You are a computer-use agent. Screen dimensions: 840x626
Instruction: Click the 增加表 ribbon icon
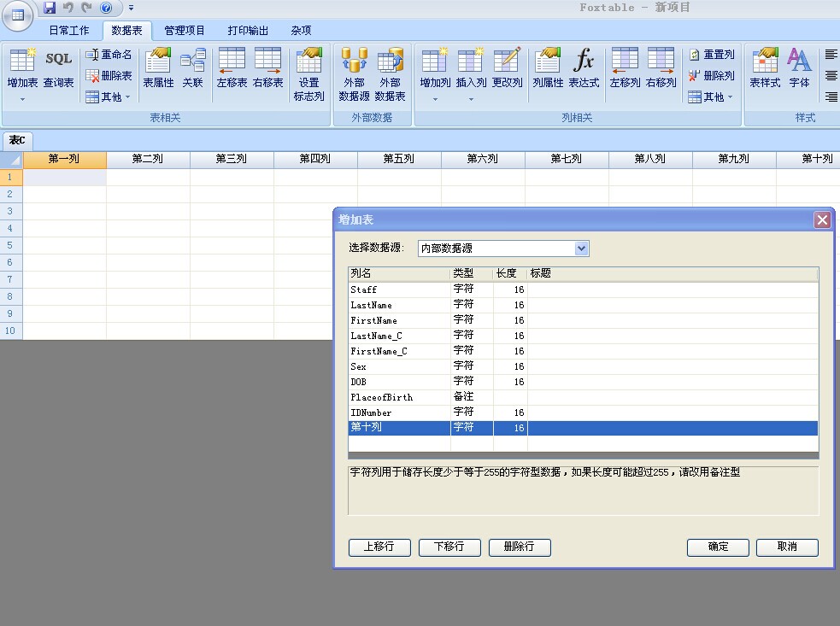(x=22, y=67)
